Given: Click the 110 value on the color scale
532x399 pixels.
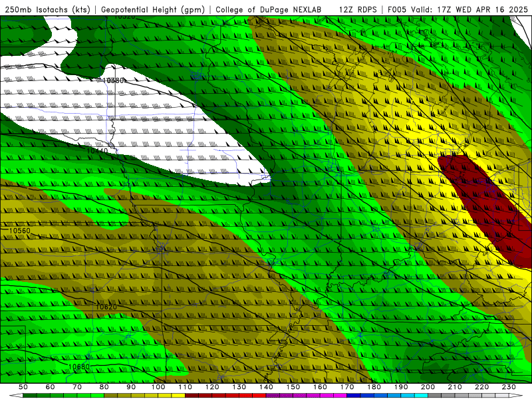Looking at the screenshot, I should [185, 387].
